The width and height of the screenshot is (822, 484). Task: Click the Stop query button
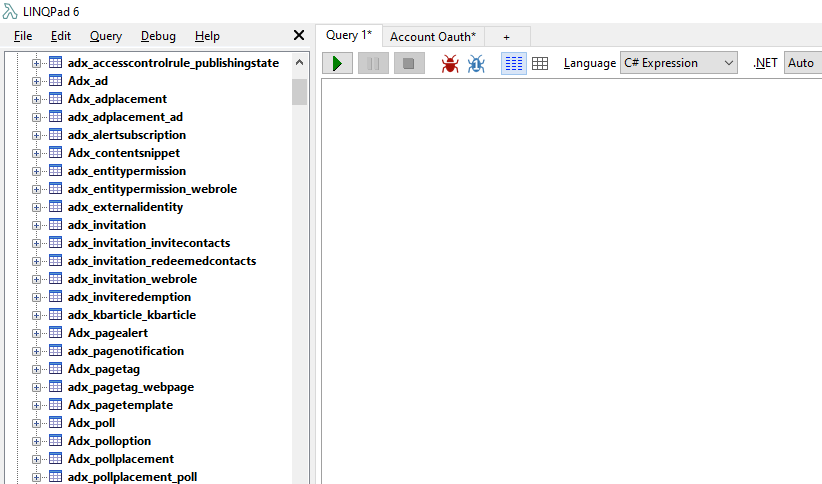[409, 63]
